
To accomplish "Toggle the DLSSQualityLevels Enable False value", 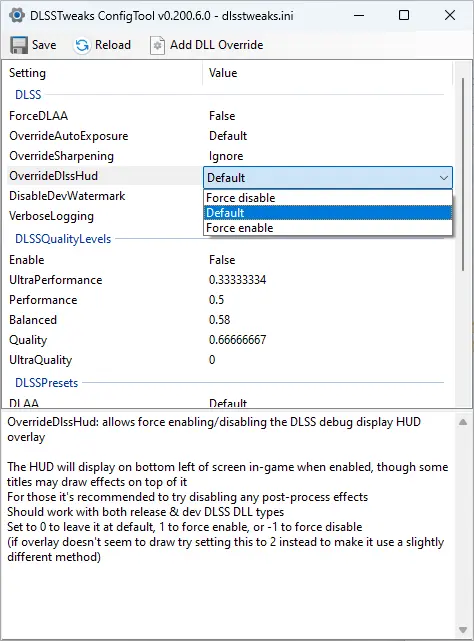I will [x=222, y=260].
